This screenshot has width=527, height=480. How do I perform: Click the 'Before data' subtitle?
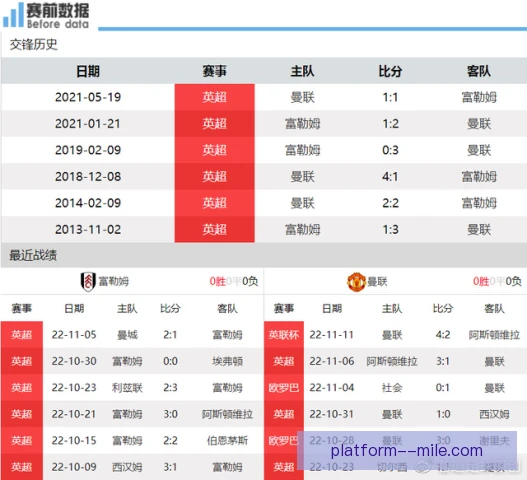pyautogui.click(x=58, y=24)
